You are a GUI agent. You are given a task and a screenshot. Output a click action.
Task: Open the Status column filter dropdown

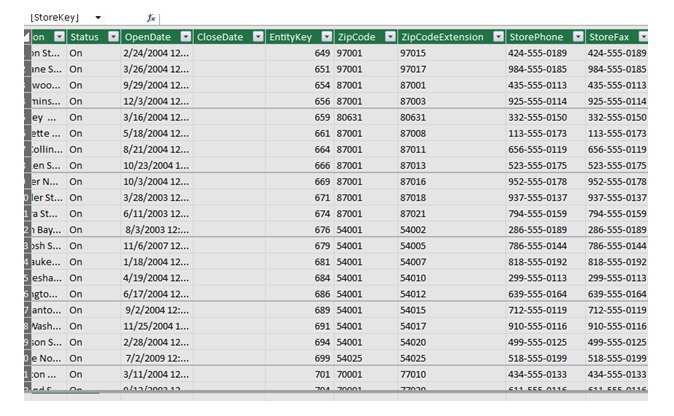tap(113, 37)
